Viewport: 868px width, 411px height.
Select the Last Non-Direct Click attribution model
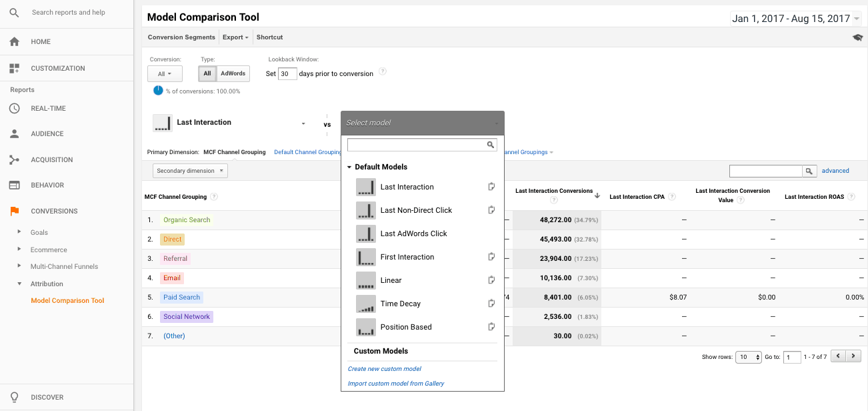click(416, 210)
